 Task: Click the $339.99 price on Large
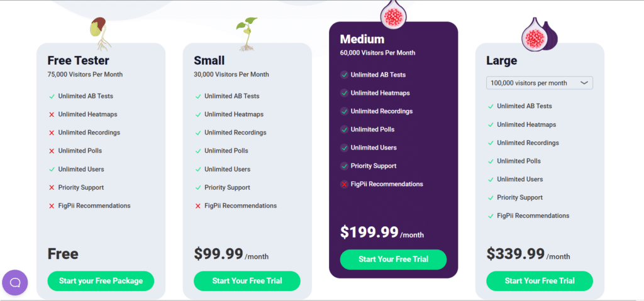pyautogui.click(x=516, y=254)
